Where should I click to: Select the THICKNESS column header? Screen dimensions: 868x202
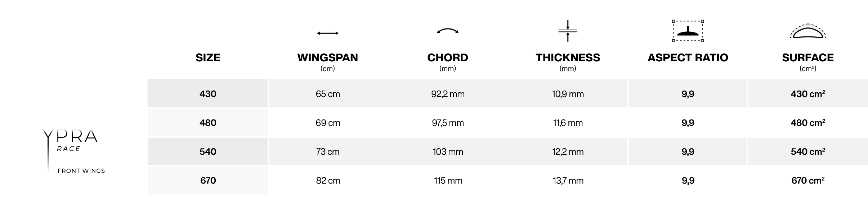point(568,58)
